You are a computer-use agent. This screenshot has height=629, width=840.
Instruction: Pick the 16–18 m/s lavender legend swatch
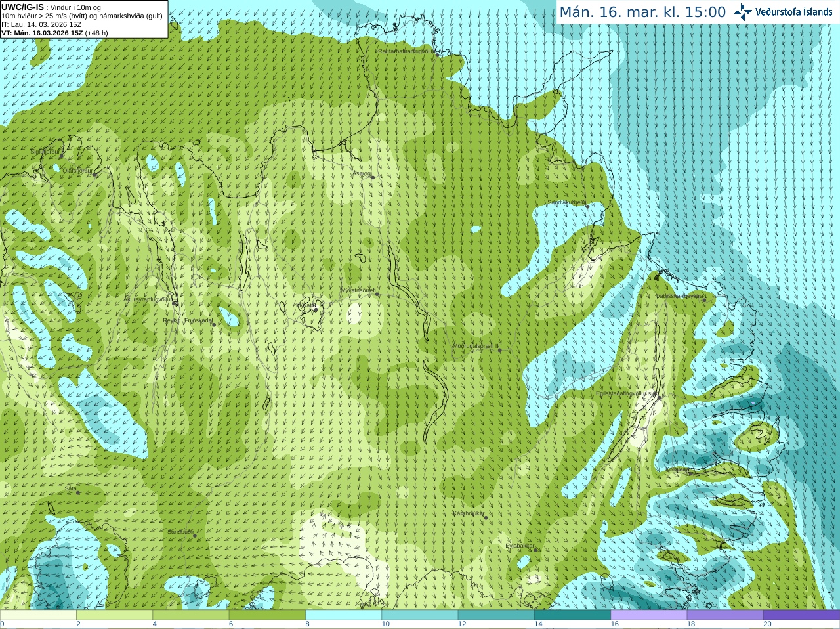pos(649,615)
